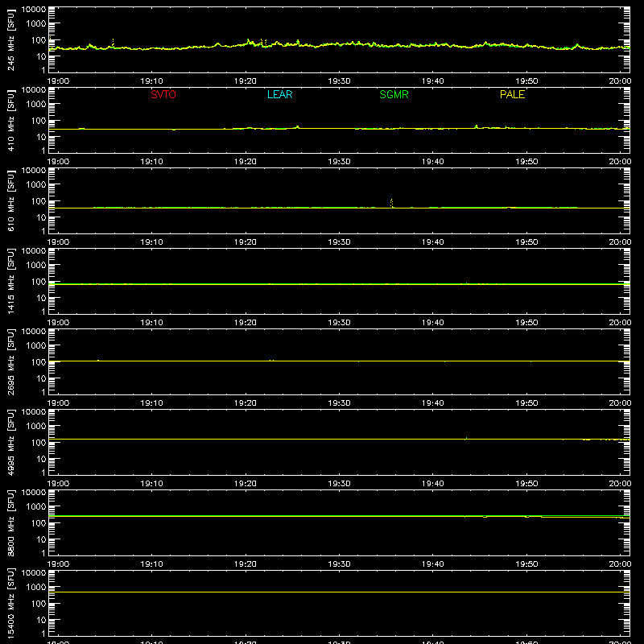
Task: Click the flat yellow trace in 15400 MHz plot
Action: 339,592
